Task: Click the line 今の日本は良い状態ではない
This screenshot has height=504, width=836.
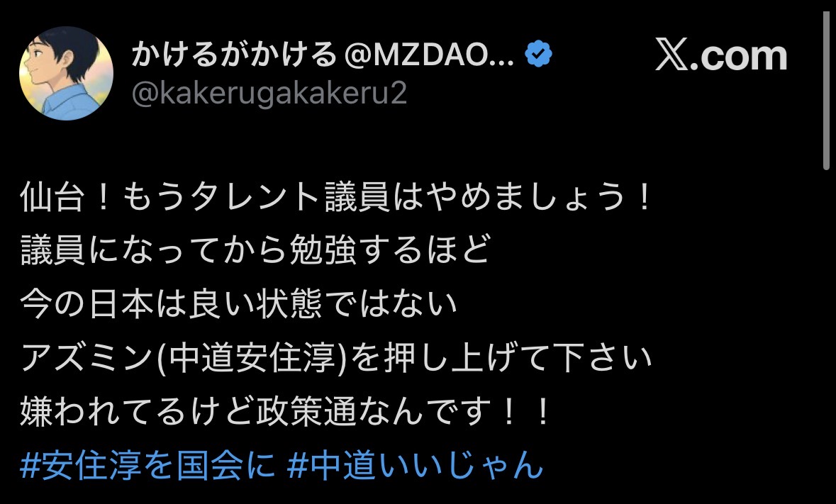Action: pos(238,303)
